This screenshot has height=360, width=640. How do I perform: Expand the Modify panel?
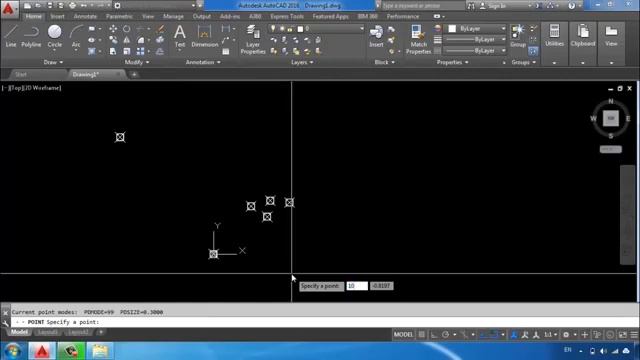137,62
